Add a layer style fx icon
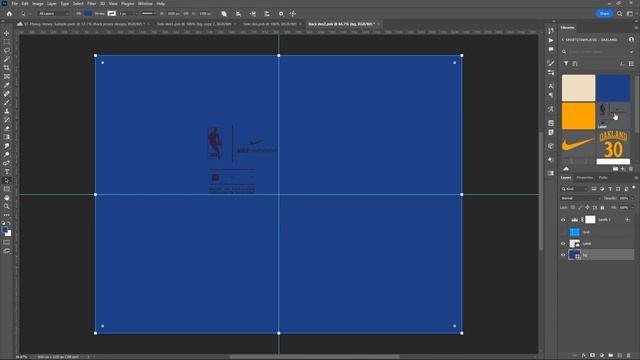640x360 pixels. pyautogui.click(x=584, y=356)
